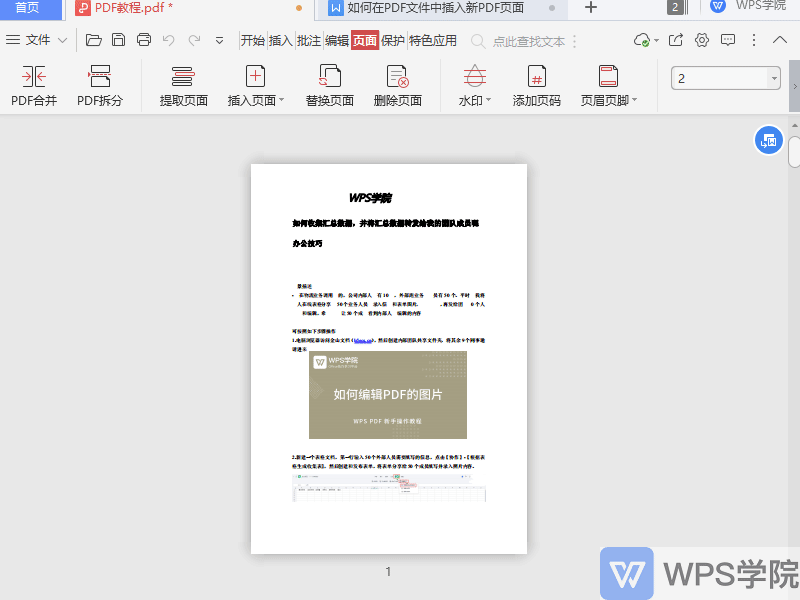
Task: Open new tab with the plus button
Action: pos(591,7)
